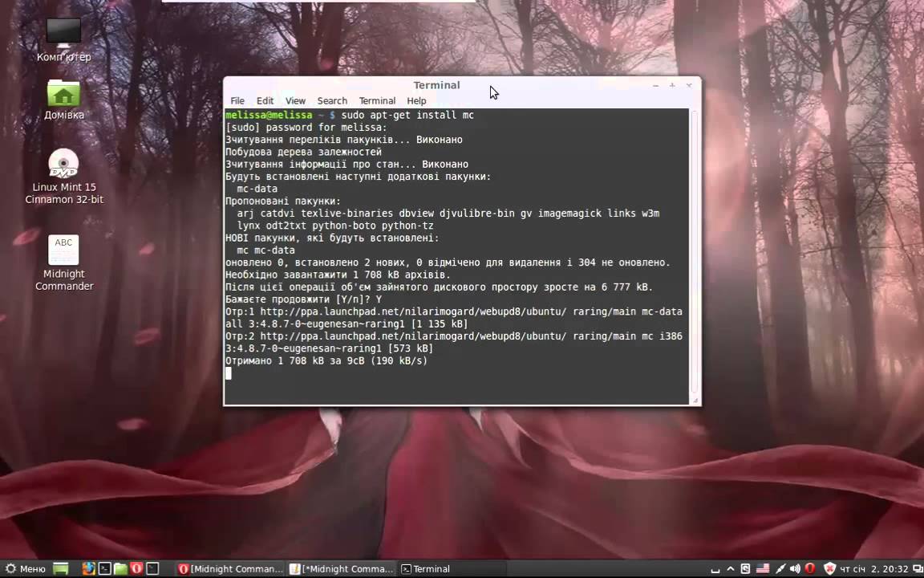This screenshot has width=924, height=578.
Task: Switch to text editor *Midnight Comma... taskbar window
Action: click(x=341, y=569)
